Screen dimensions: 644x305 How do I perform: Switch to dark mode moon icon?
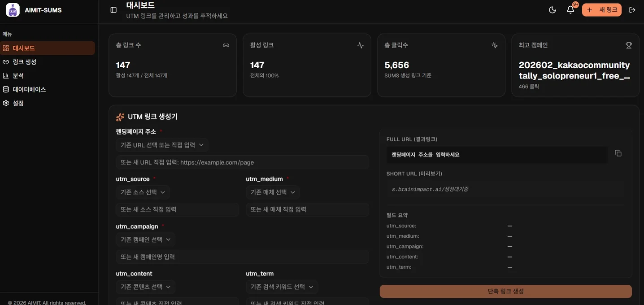553,10
